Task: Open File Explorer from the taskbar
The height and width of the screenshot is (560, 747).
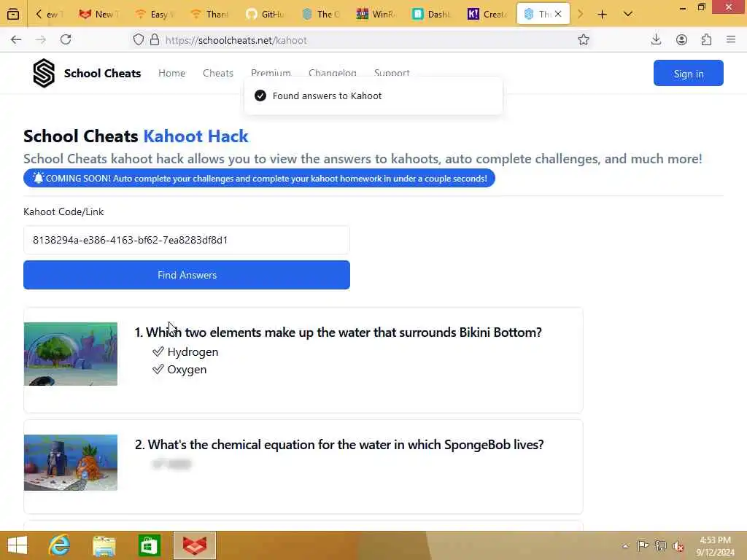Action: tap(104, 545)
